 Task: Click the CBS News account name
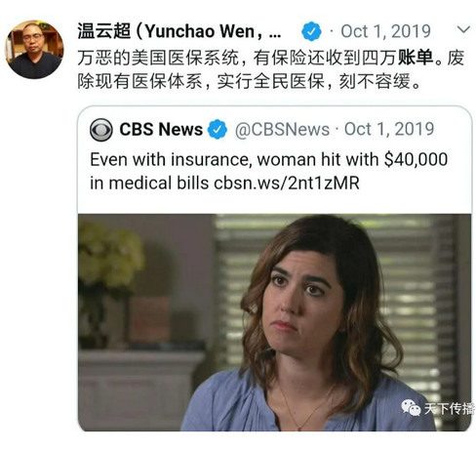point(161,129)
